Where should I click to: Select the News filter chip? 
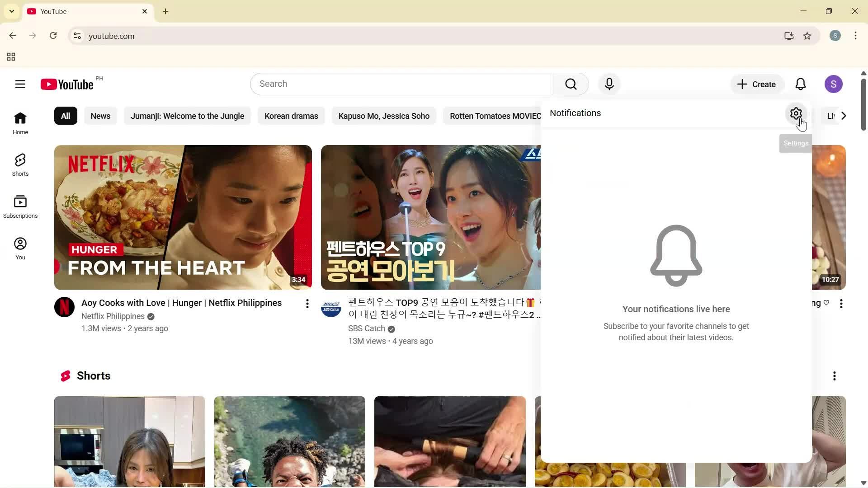(x=100, y=116)
